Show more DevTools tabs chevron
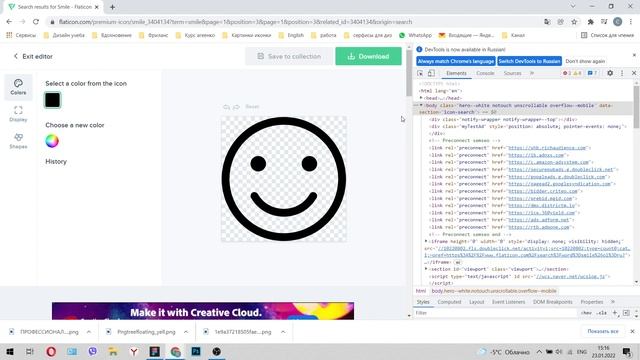 pos(532,73)
